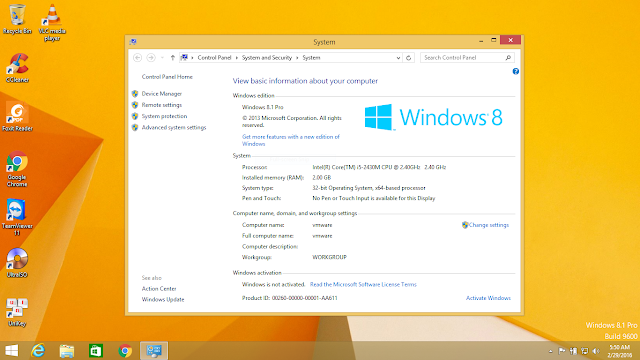The height and width of the screenshot is (360, 640).
Task: Open the recent locations dropdown arrow
Action: point(162,58)
